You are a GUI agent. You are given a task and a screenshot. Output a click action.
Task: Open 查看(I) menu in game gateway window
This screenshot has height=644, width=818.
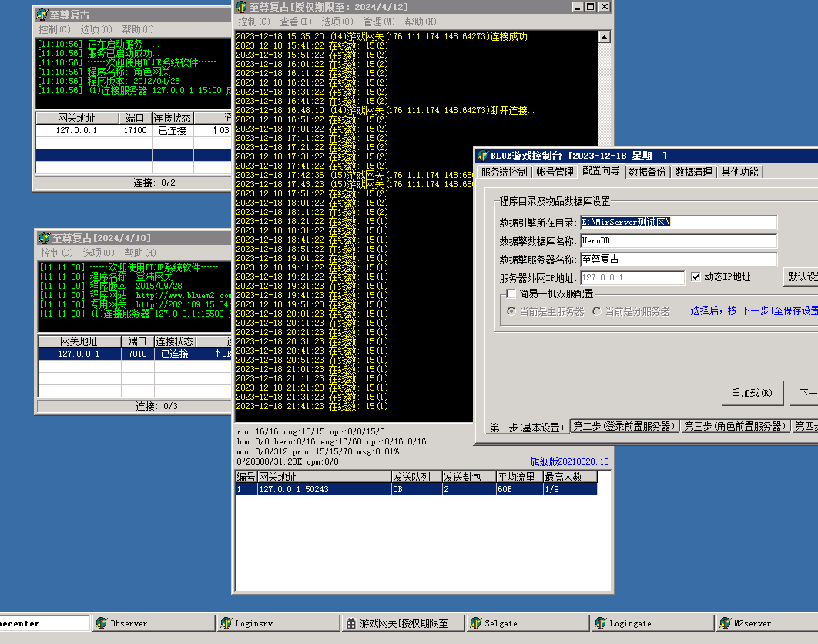[296, 22]
